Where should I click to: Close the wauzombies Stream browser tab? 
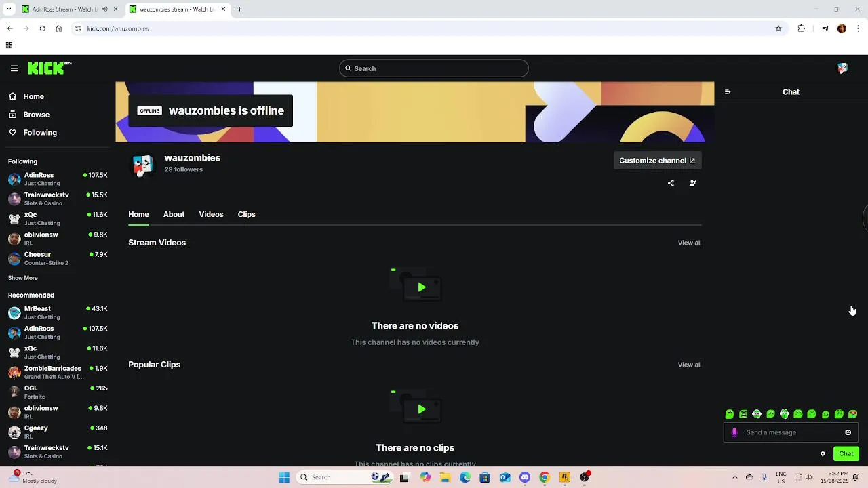tap(223, 9)
